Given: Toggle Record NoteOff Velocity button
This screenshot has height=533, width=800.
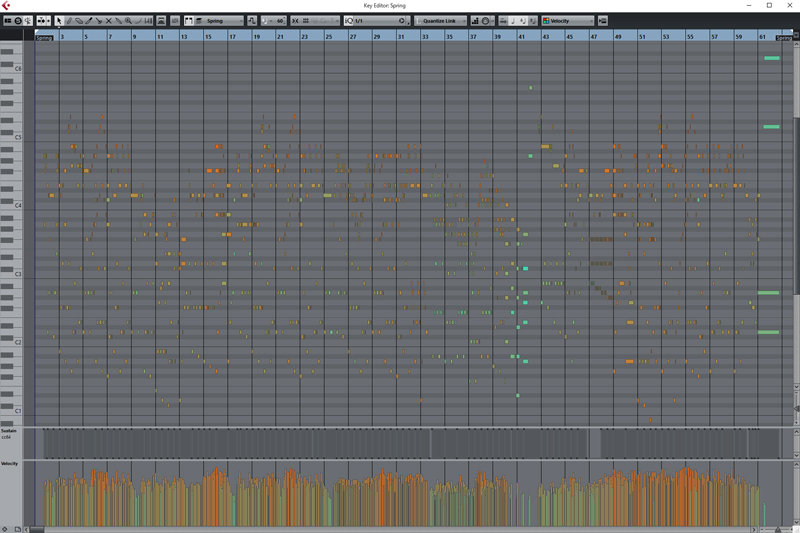Looking at the screenshot, I should [533, 21].
